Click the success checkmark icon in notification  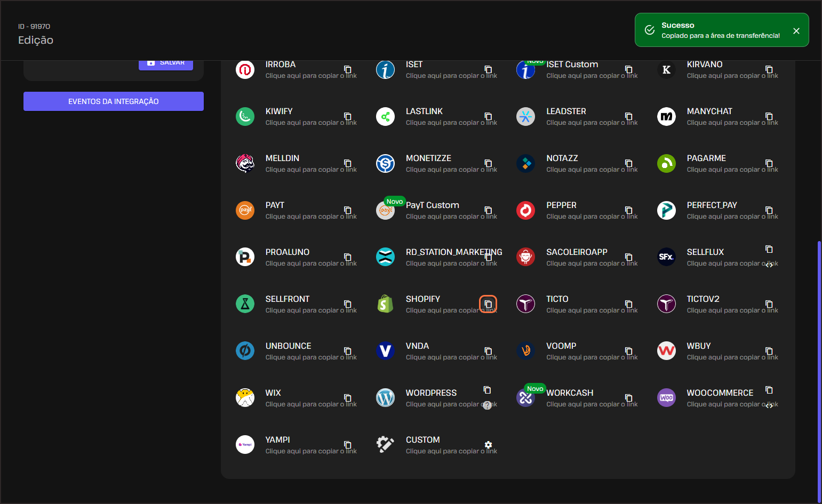pos(650,30)
